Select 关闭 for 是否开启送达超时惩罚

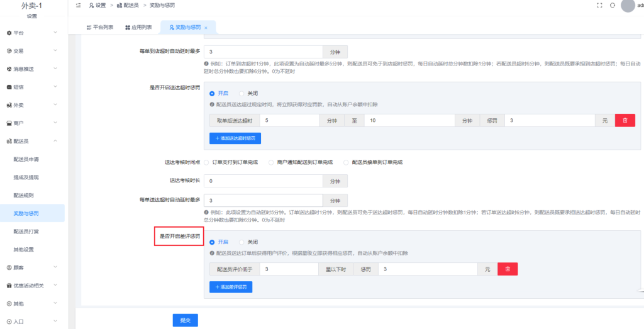(x=241, y=93)
